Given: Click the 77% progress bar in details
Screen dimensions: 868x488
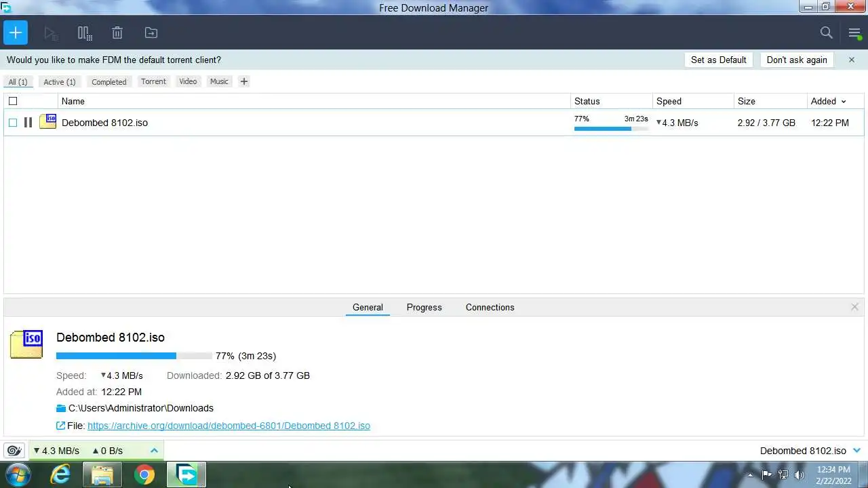Looking at the screenshot, I should point(134,355).
